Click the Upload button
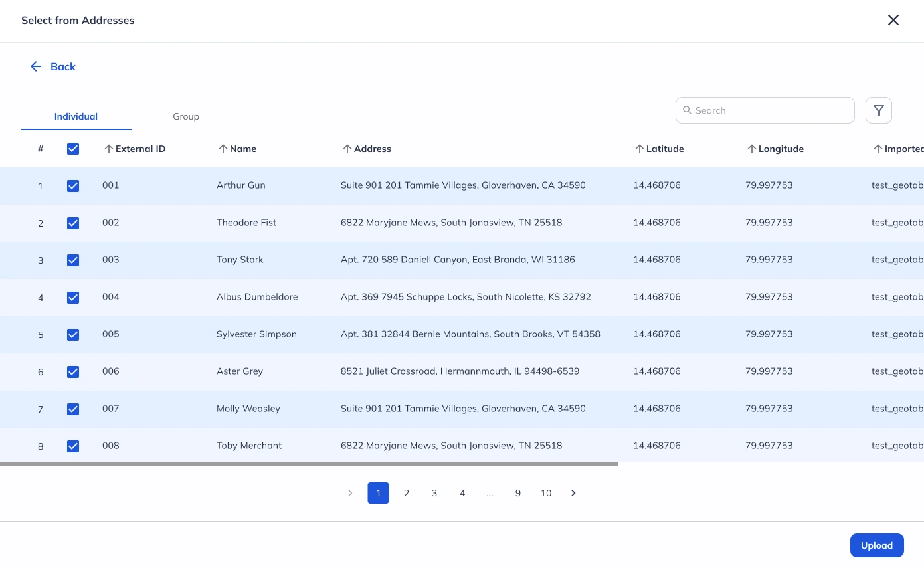 [x=877, y=545]
